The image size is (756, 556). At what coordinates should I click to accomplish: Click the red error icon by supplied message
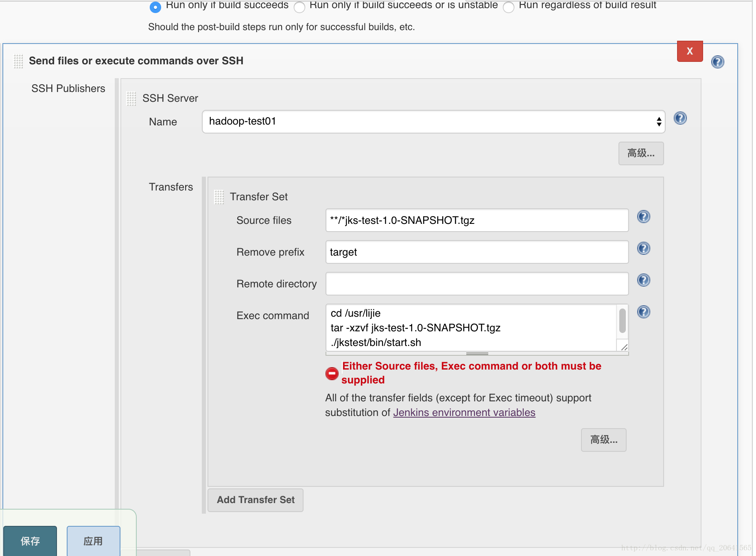pyautogui.click(x=332, y=373)
